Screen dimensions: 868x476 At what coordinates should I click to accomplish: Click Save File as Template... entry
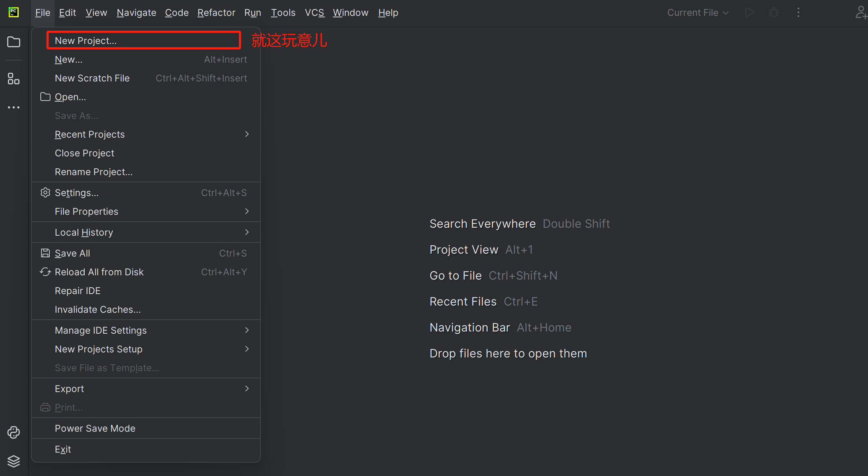pyautogui.click(x=146, y=368)
